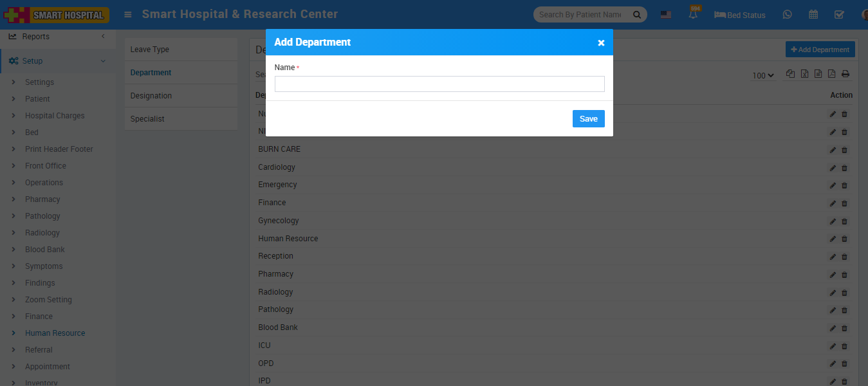Close the Add Department dialog

tap(601, 42)
